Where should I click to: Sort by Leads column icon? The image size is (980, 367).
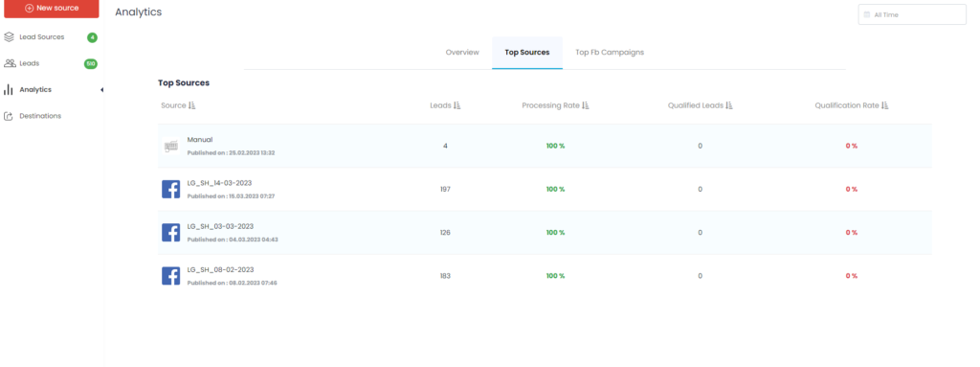point(457,105)
